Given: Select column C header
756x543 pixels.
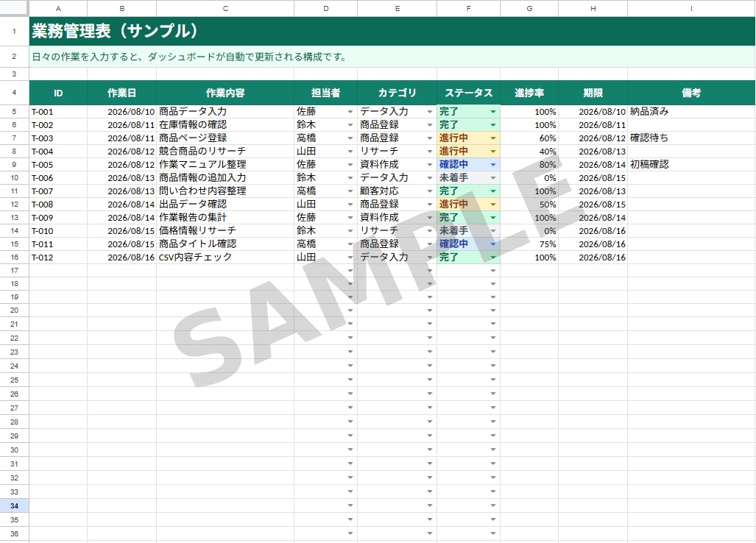Looking at the screenshot, I should click(x=225, y=8).
